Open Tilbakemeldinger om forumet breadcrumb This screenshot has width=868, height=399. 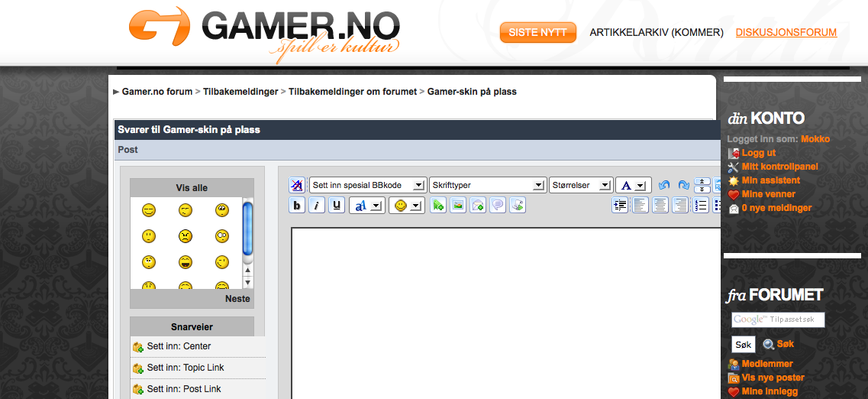pyautogui.click(x=353, y=92)
